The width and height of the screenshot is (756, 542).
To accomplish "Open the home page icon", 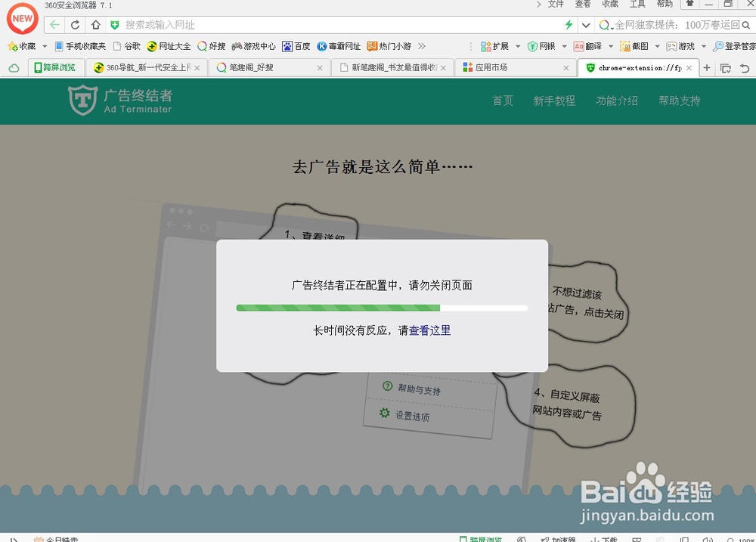I will [x=95, y=25].
